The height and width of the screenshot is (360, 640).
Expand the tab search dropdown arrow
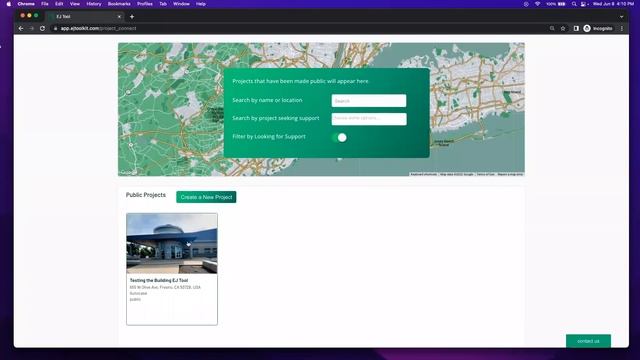coord(621,17)
